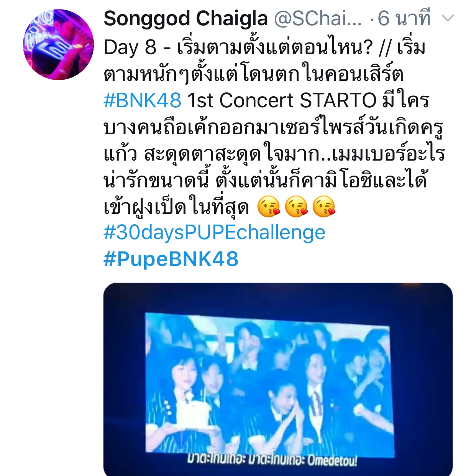Open Songgod Chaigla's profile avatar
The height and width of the screenshot is (476, 476).
point(58,44)
